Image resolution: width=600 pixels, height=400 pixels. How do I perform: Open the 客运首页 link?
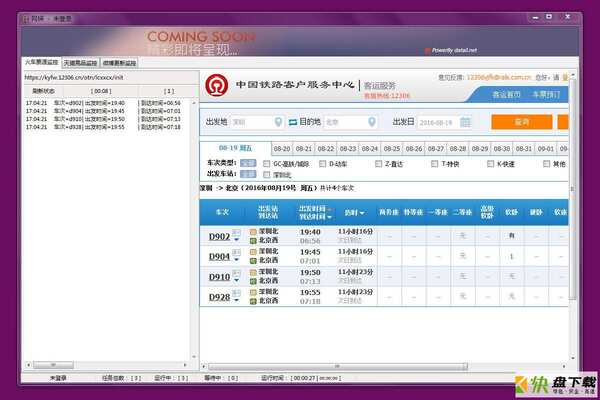506,95
